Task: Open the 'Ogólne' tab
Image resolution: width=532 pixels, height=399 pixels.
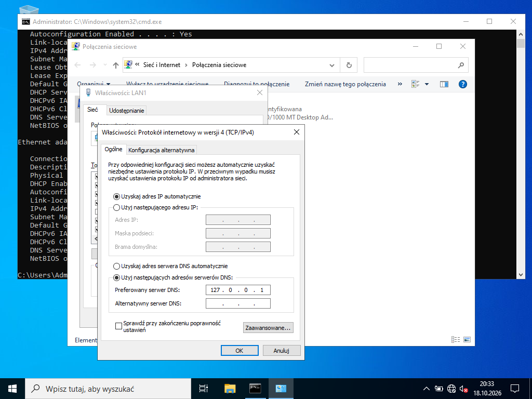Action: 113,149
